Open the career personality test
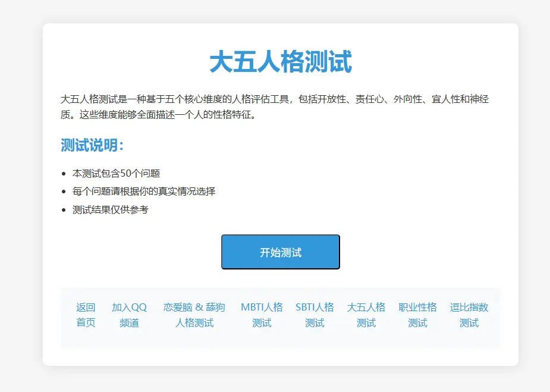Image resolution: width=550 pixels, height=392 pixels. [418, 315]
